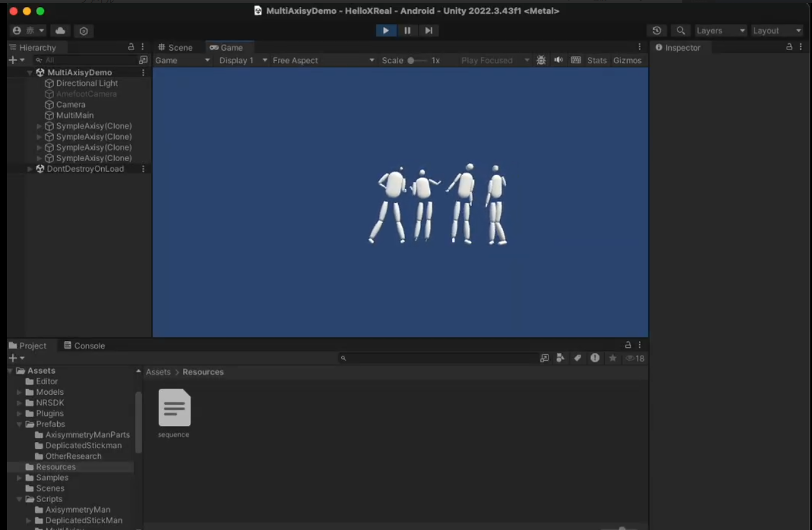Collapse the Prefabs folder
This screenshot has width=812, height=530.
point(20,424)
